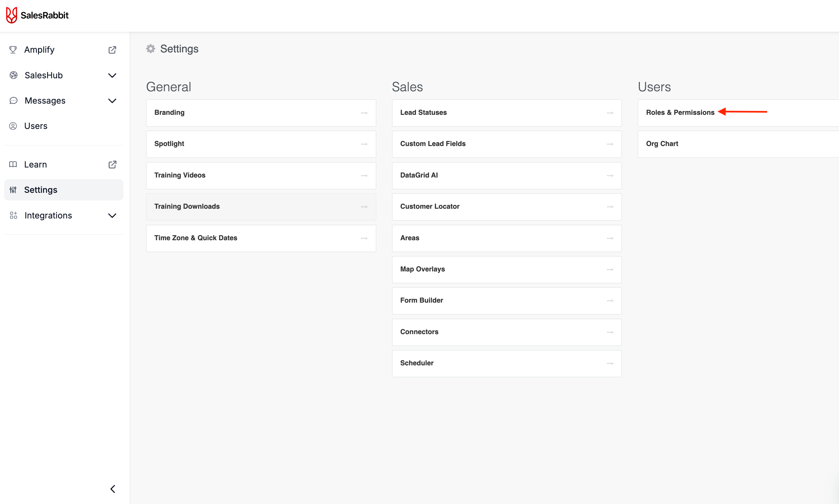This screenshot has width=839, height=504.
Task: Click the arrow on Map Overlays row
Action: (x=610, y=270)
